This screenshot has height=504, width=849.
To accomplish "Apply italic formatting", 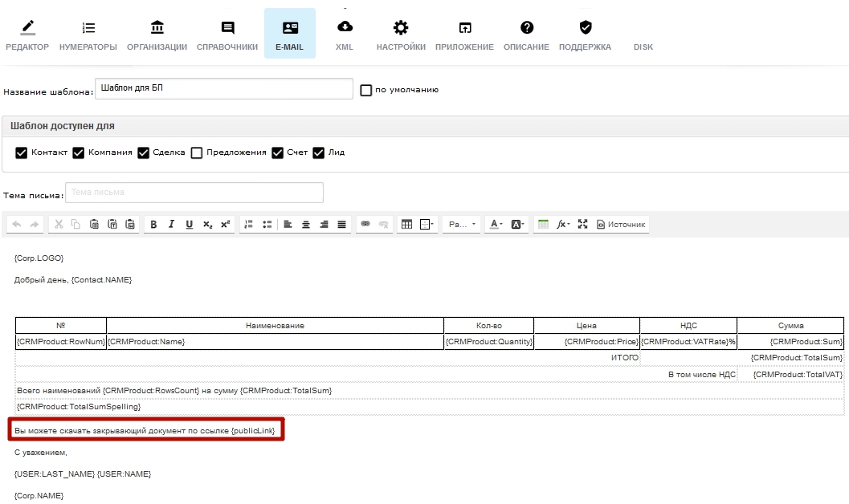I will click(171, 225).
